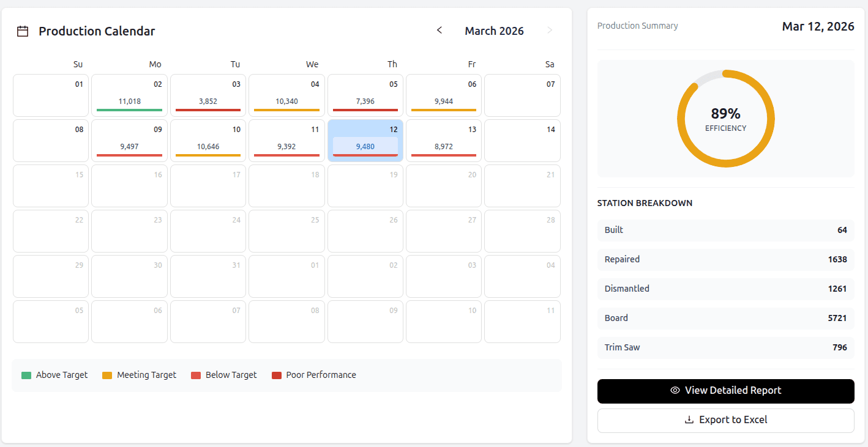Navigate to the next month
The image size is (868, 447).
tap(549, 29)
